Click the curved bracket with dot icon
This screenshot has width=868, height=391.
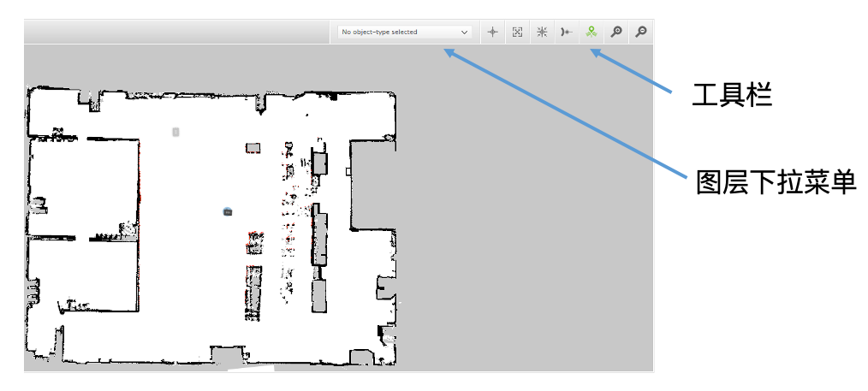(x=566, y=32)
